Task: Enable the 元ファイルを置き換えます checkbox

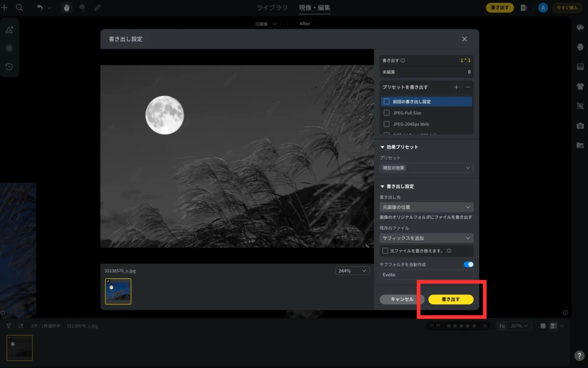Action: coord(385,251)
